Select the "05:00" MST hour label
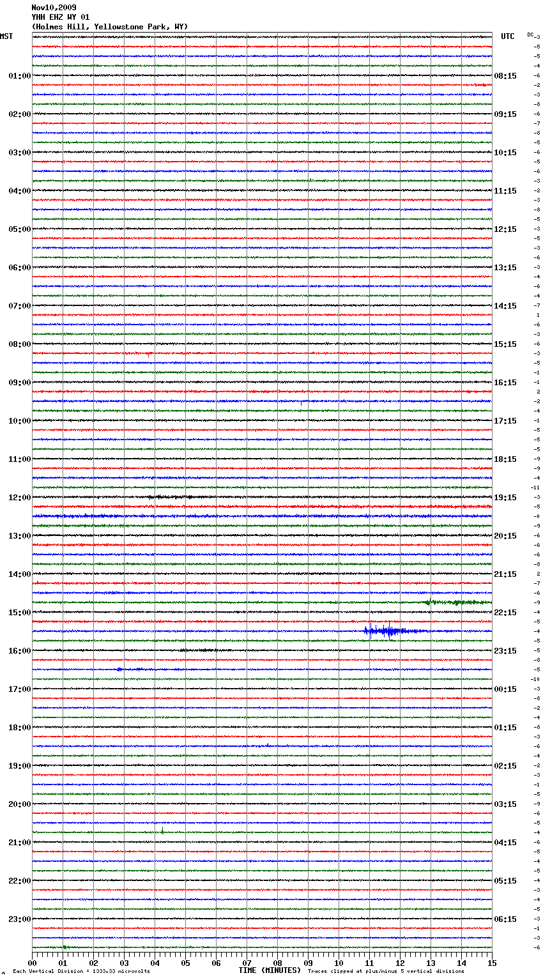The height and width of the screenshot is (980, 543). [x=20, y=229]
